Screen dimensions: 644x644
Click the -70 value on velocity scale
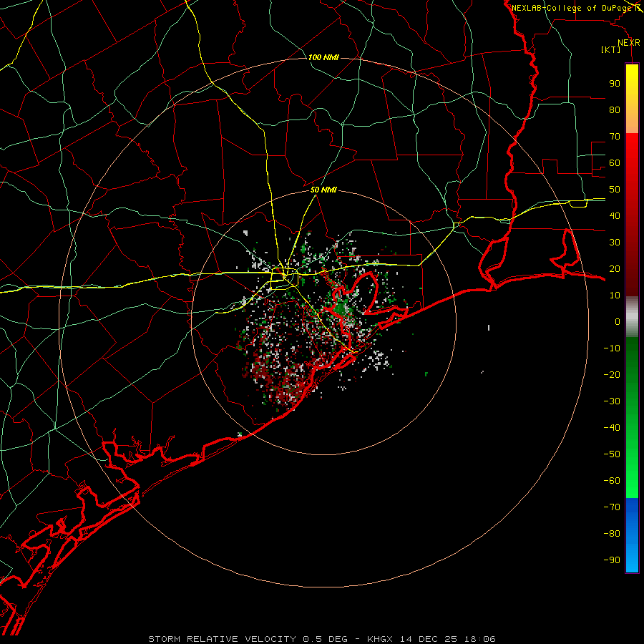(x=612, y=507)
